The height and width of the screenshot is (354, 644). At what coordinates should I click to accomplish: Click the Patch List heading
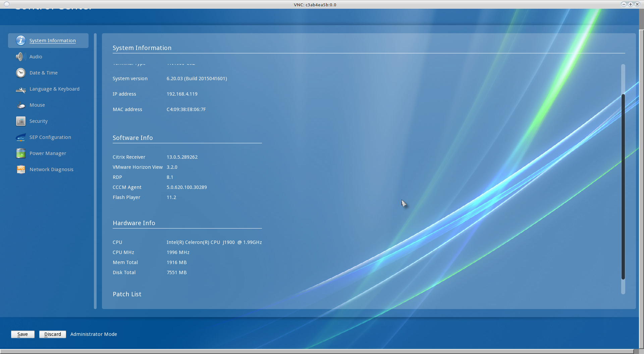point(127,294)
